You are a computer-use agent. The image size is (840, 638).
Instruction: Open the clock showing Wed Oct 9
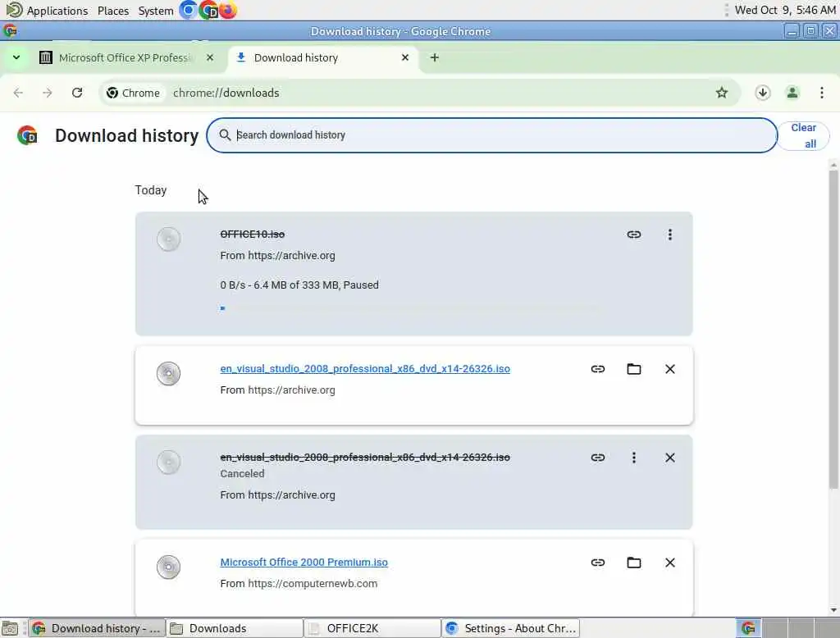pos(785,10)
